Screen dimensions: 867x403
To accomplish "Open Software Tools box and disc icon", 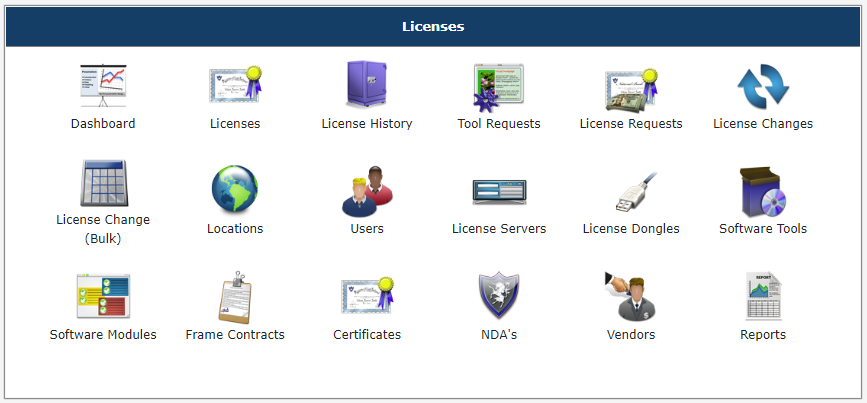I will click(x=763, y=192).
